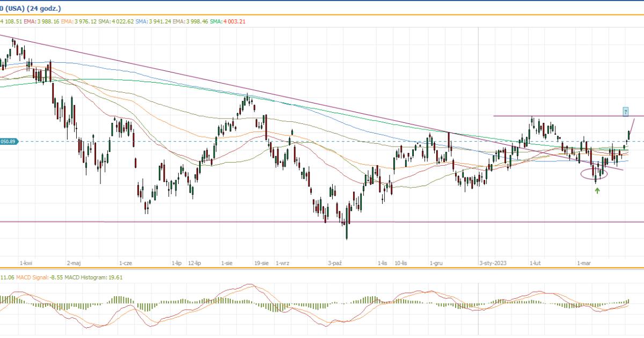644x338 pixels.
Task: Select the MACD Histogram 19.61 label
Action: pos(98,278)
